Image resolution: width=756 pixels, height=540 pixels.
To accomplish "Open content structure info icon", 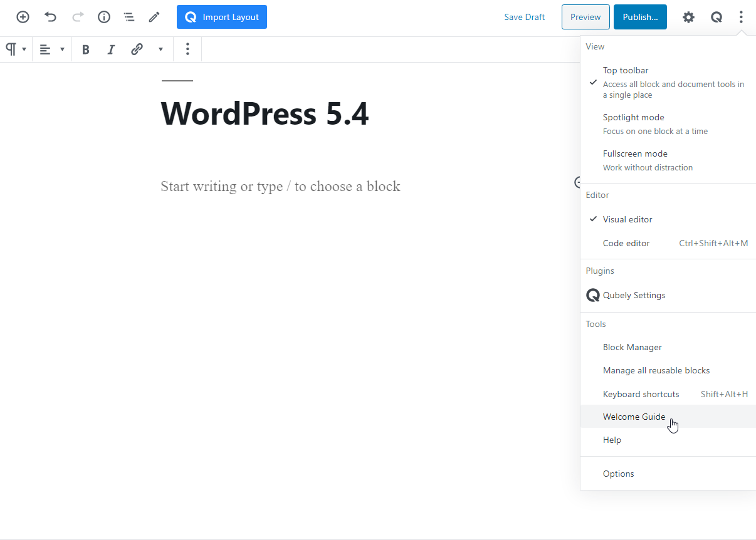I will tap(104, 17).
